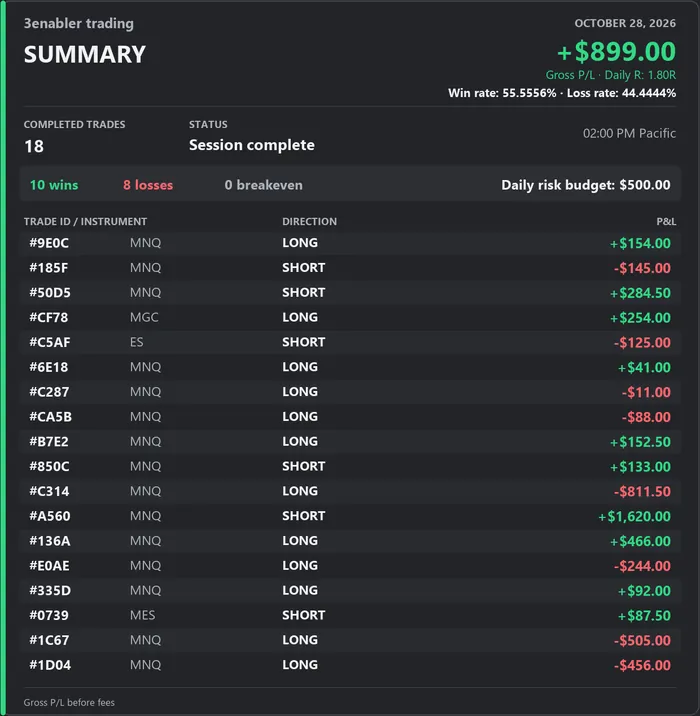The height and width of the screenshot is (716, 700).
Task: Click the P&L column header
Action: click(x=666, y=221)
